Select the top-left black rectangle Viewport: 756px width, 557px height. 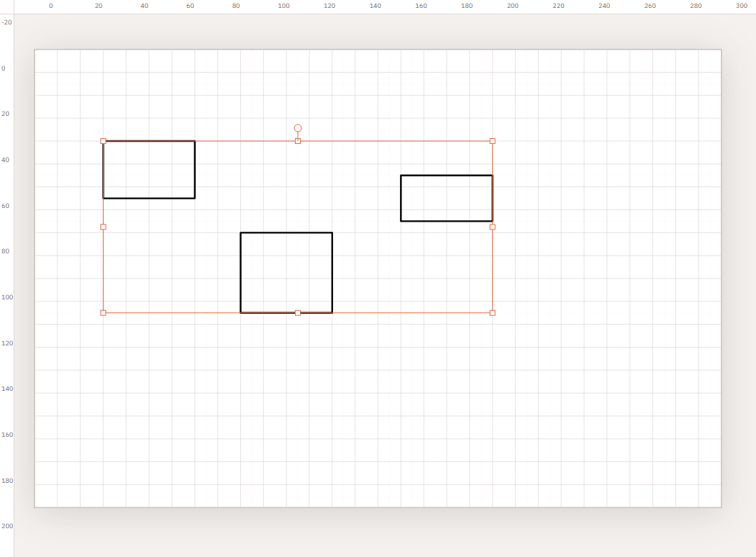click(x=149, y=170)
